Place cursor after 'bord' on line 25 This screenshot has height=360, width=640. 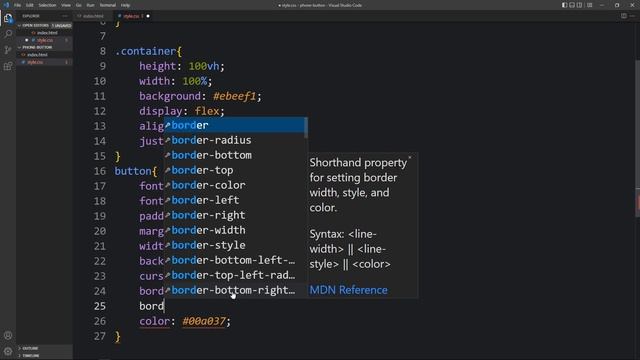(x=164, y=306)
